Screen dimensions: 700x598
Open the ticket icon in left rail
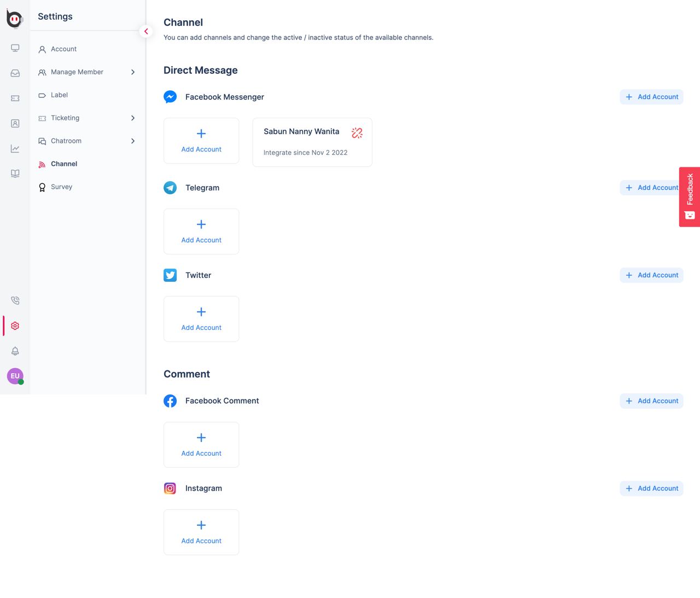coord(15,98)
